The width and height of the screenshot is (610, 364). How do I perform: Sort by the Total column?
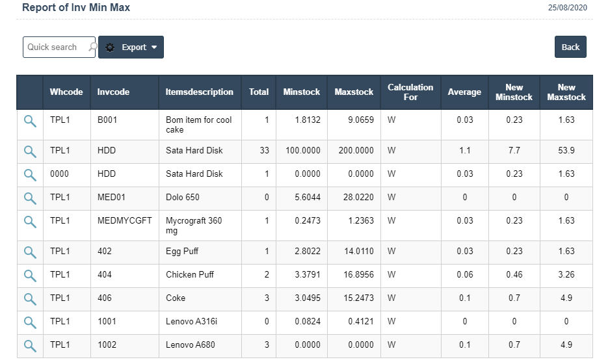click(x=259, y=92)
